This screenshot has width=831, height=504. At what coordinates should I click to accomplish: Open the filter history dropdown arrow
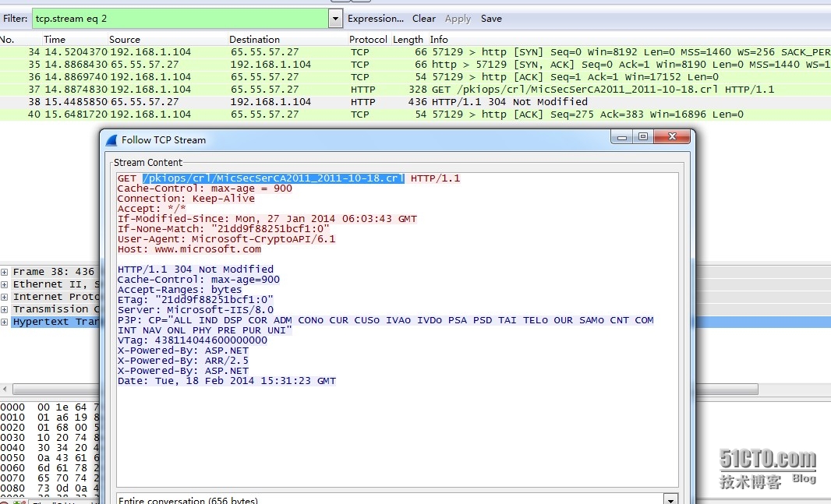pos(335,19)
